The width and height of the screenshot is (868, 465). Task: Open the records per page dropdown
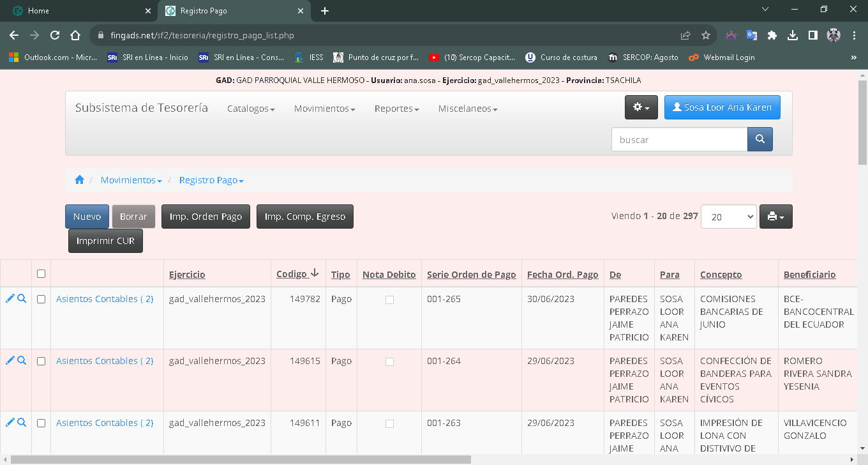coord(728,217)
